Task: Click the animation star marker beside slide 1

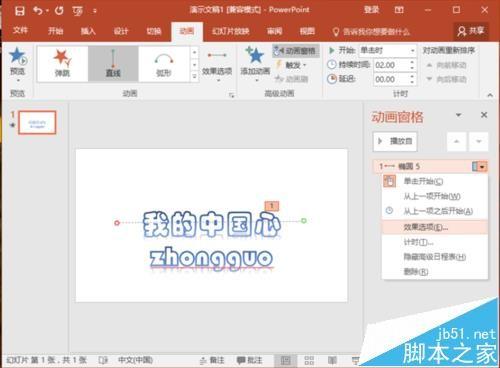Action: [x=13, y=125]
